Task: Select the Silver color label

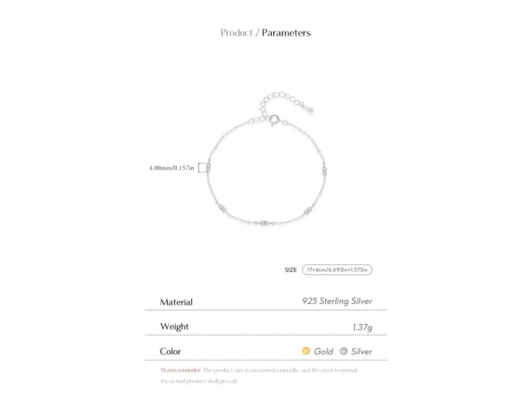Action: [362, 352]
